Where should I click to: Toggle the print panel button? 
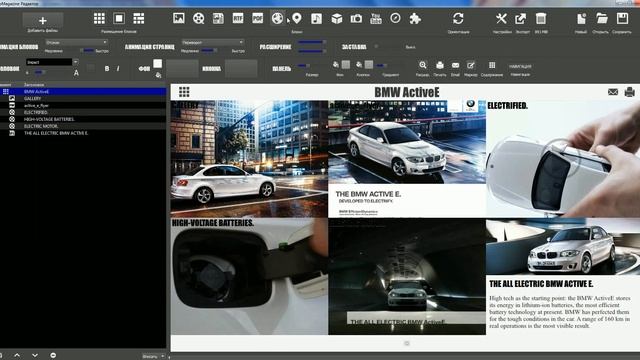click(x=440, y=65)
